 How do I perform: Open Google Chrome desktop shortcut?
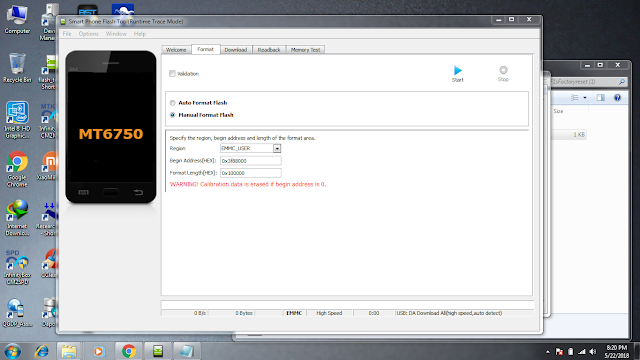coord(17,169)
